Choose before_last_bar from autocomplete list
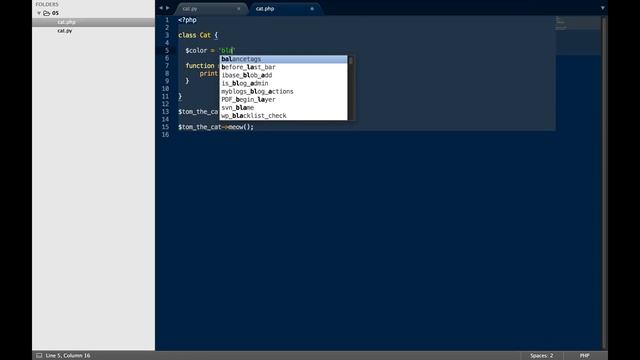 283,67
